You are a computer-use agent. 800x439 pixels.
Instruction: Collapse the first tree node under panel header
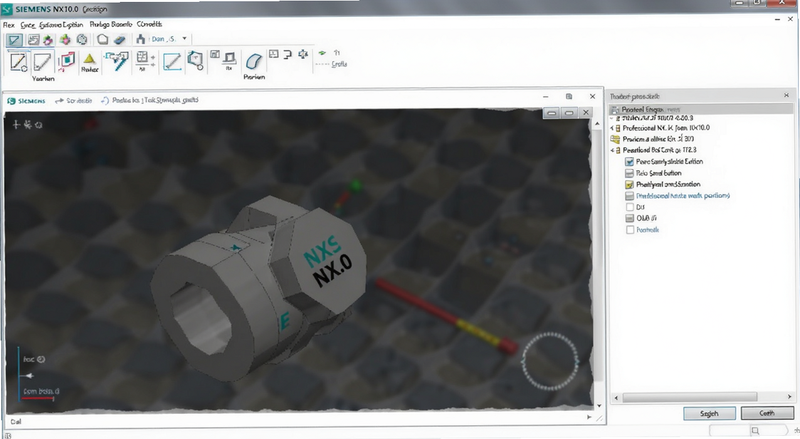612,118
